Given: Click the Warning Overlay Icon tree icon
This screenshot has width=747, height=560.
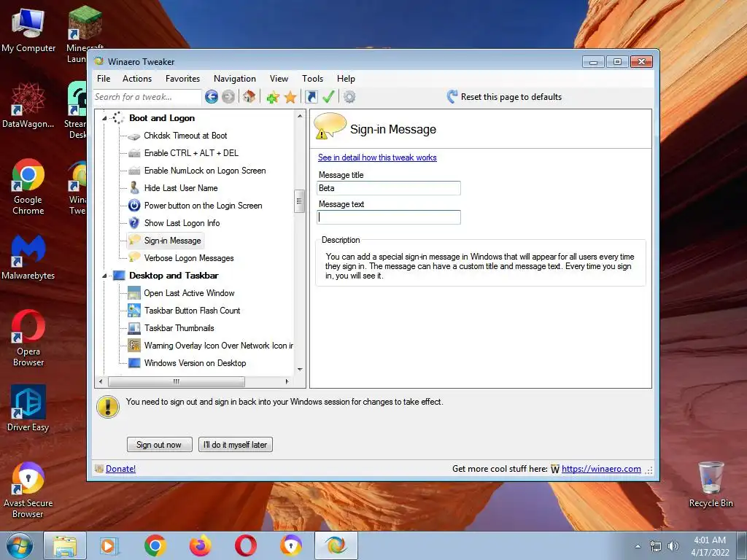Looking at the screenshot, I should point(134,345).
